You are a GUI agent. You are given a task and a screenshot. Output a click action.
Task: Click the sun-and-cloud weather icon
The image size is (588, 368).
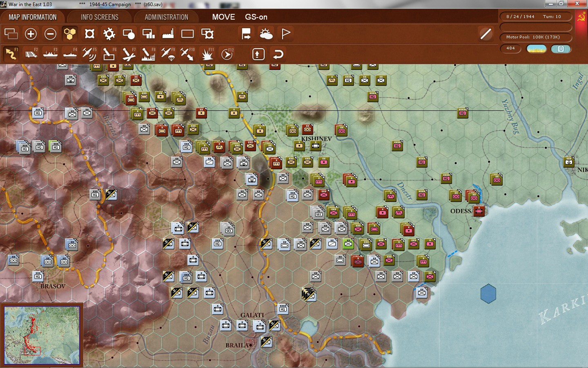coord(266,34)
